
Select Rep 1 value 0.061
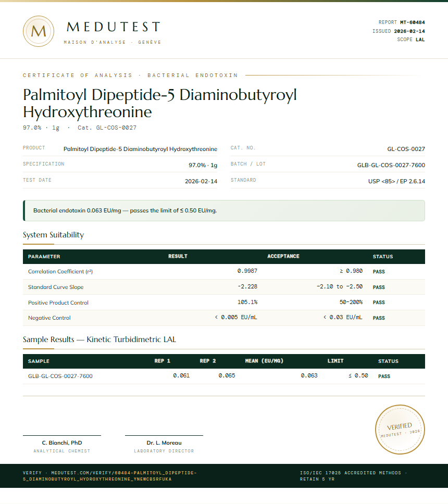coord(181,375)
